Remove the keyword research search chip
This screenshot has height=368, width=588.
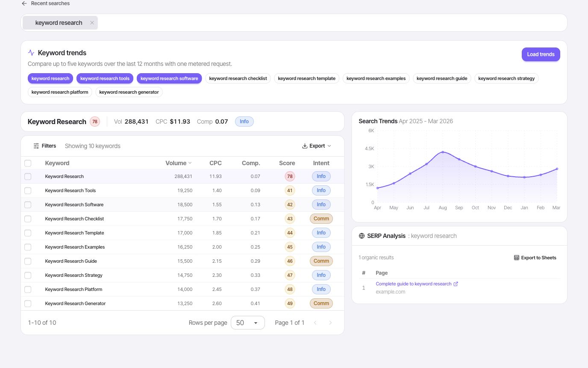click(92, 23)
